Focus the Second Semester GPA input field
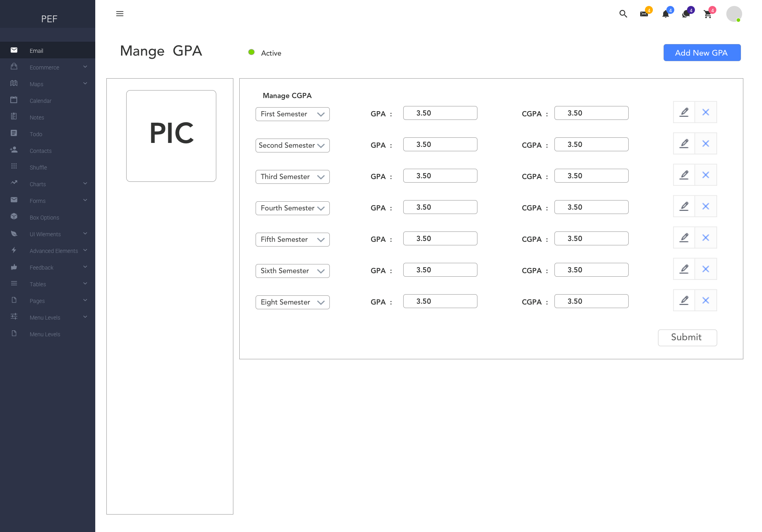The height and width of the screenshot is (532, 762). 440,145
